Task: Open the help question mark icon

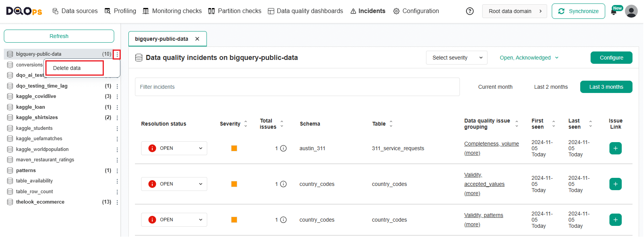Action: pyautogui.click(x=470, y=11)
